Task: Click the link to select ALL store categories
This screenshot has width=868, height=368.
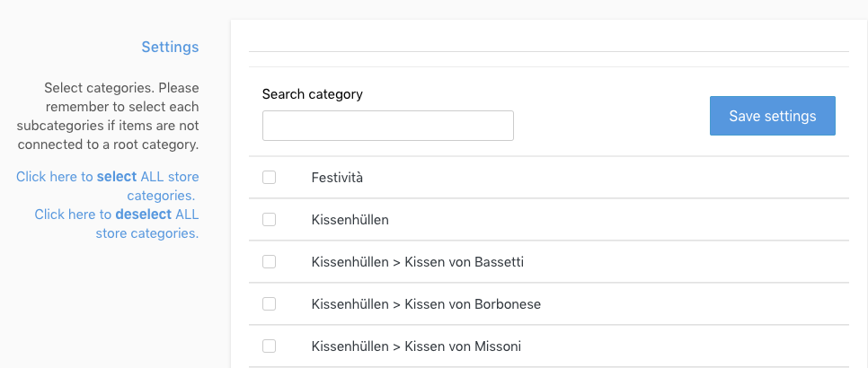Action: 108,186
